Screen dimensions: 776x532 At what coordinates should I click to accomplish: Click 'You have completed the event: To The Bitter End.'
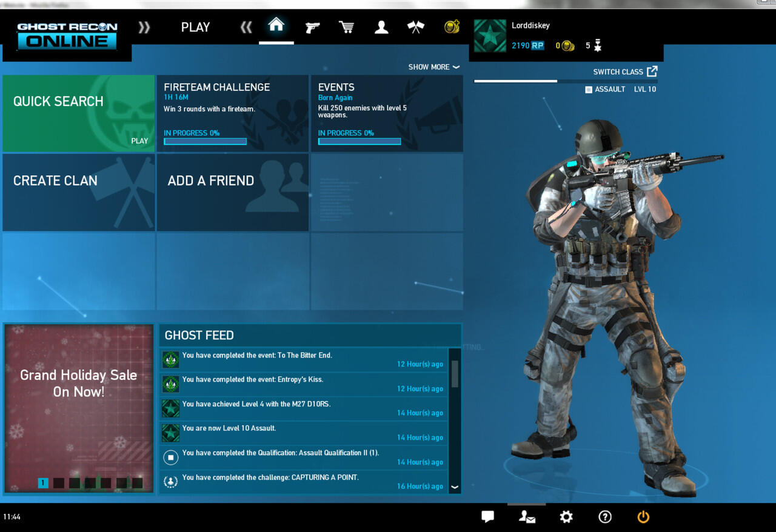click(257, 355)
